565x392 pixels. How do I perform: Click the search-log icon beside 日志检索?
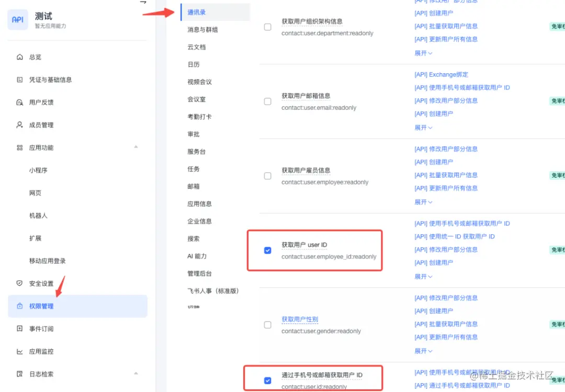click(20, 374)
